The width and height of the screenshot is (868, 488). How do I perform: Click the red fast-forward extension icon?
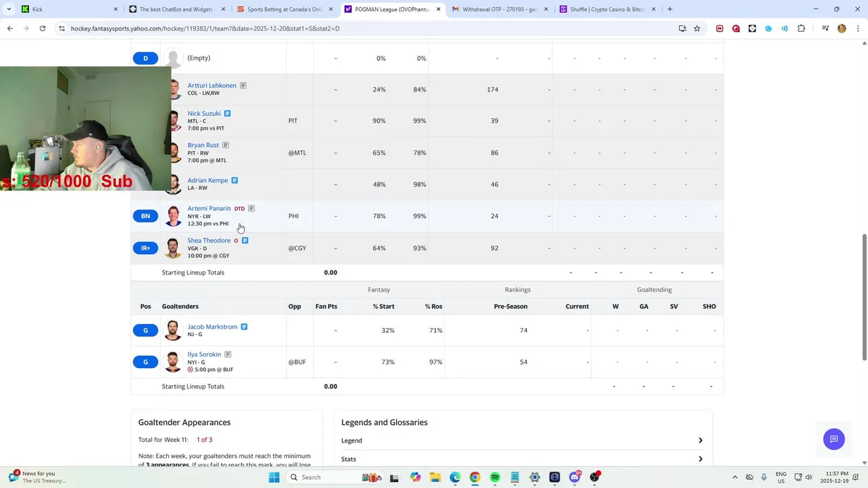click(x=719, y=28)
